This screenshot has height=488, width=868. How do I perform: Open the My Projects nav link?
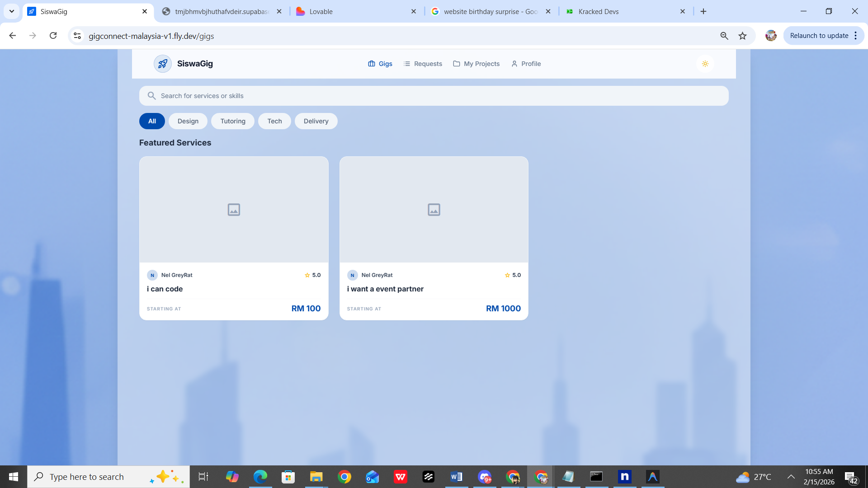point(476,64)
